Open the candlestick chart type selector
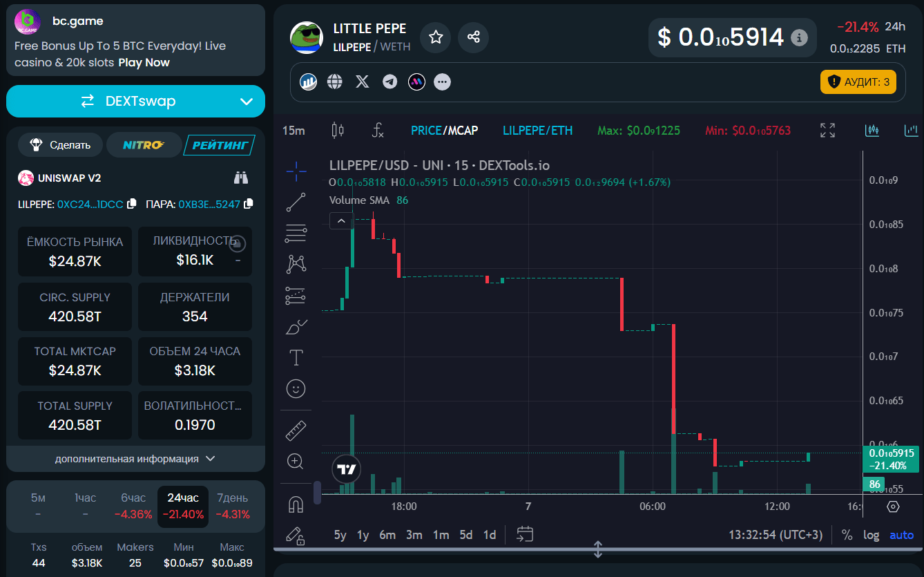The width and height of the screenshot is (924, 577). coord(338,130)
